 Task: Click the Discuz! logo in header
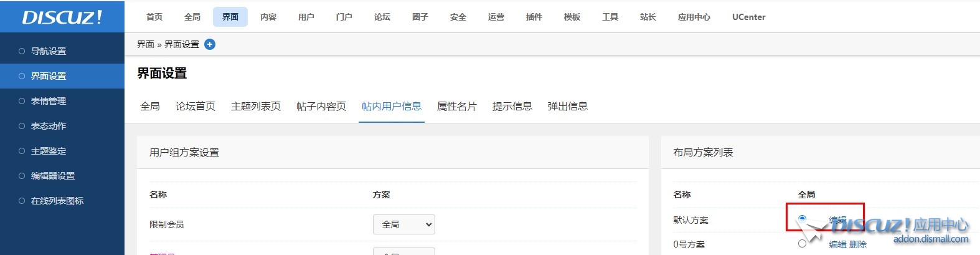click(62, 17)
